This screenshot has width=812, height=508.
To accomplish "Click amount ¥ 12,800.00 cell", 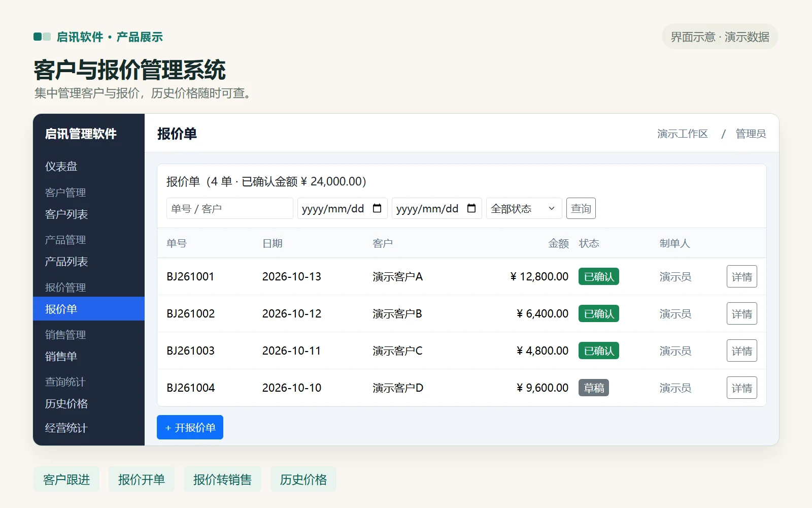I will [539, 276].
